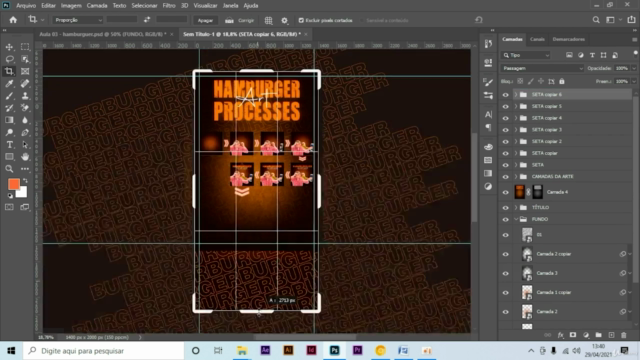Open After Effects from the taskbar
Image resolution: width=640 pixels, height=360 pixels.
click(265, 351)
